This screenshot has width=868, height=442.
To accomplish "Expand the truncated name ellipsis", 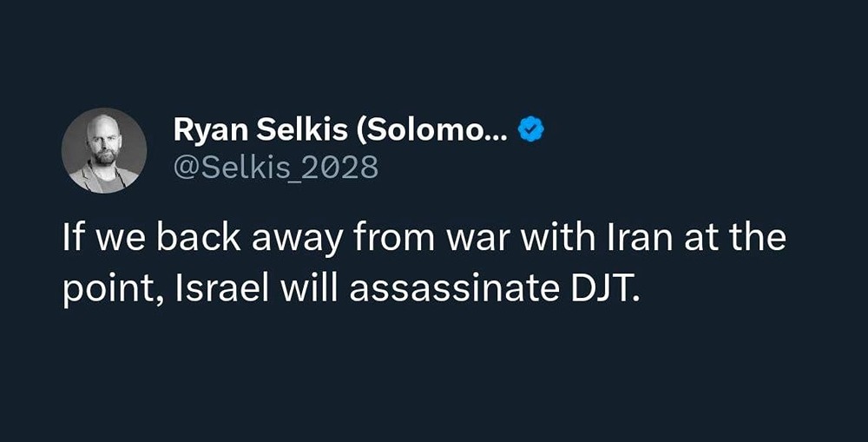I will 497,132.
